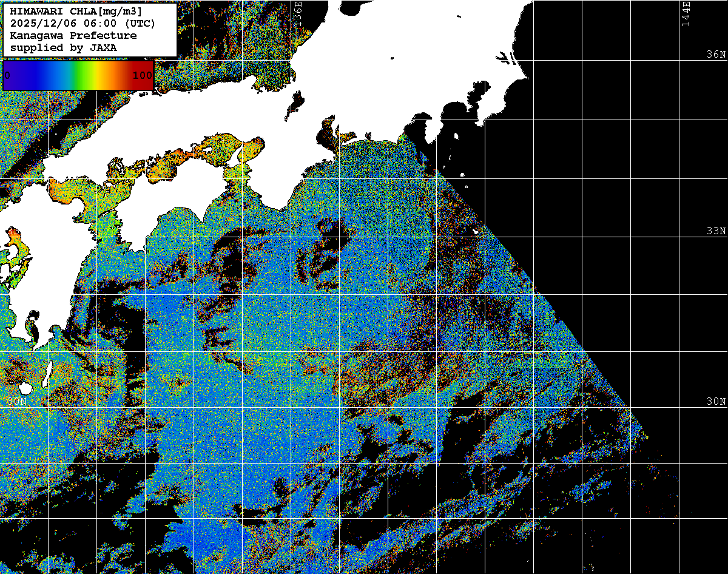
Task: Click the "Kanagawa Prefecture" label text
Action: pos(73,35)
